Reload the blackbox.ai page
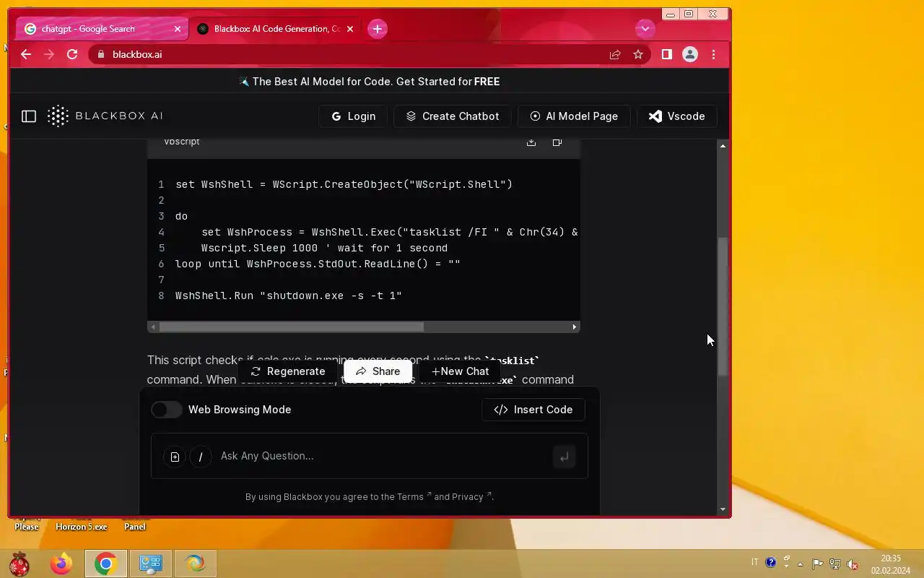 pos(72,54)
